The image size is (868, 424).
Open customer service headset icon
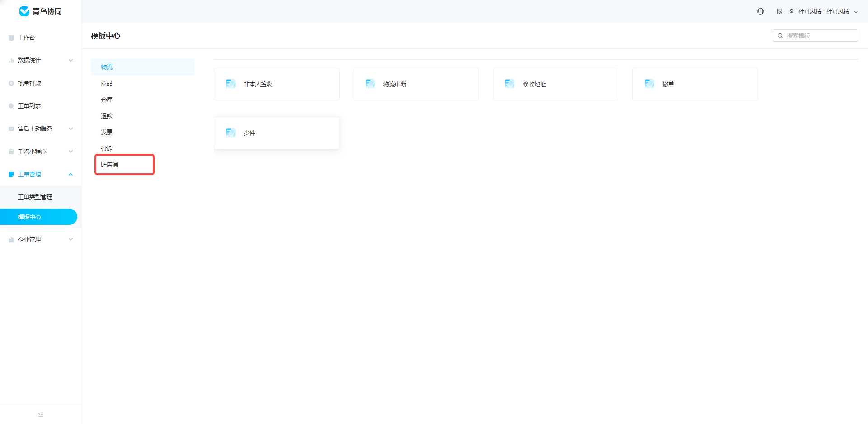[760, 11]
